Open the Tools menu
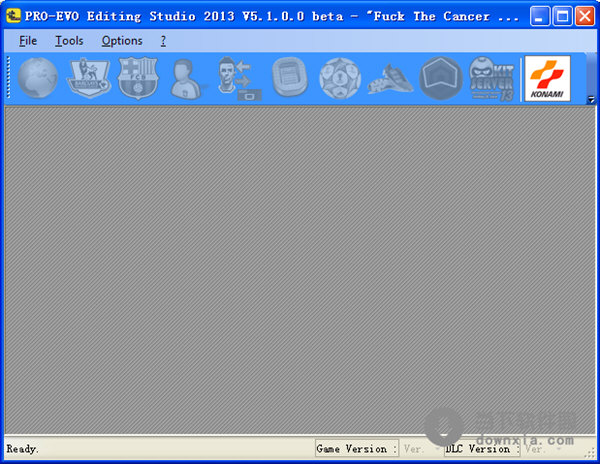Screen dimensions: 600x464 pos(69,41)
